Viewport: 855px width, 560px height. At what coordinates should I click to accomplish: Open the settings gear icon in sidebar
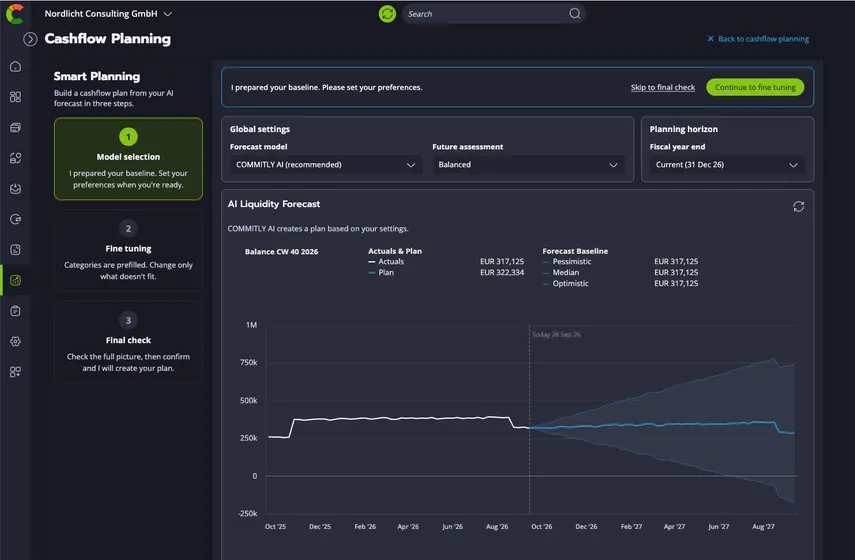15,341
